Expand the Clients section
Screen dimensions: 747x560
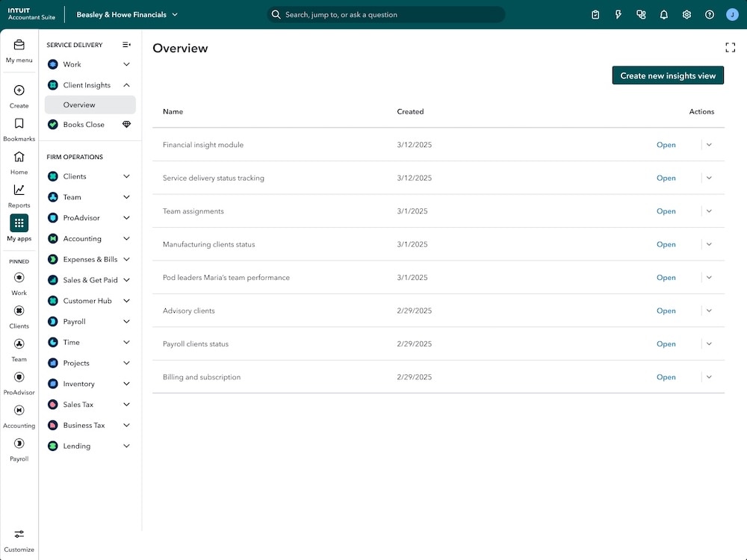click(x=126, y=176)
